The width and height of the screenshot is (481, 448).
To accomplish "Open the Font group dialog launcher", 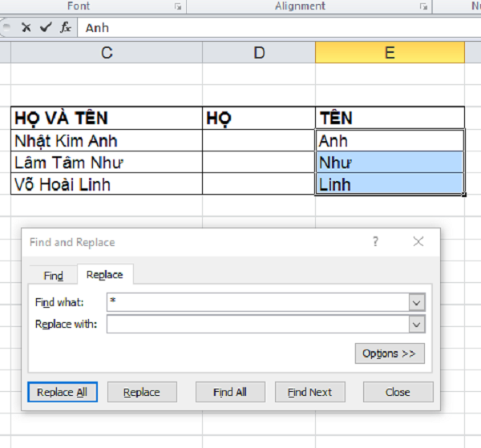I will [177, 6].
